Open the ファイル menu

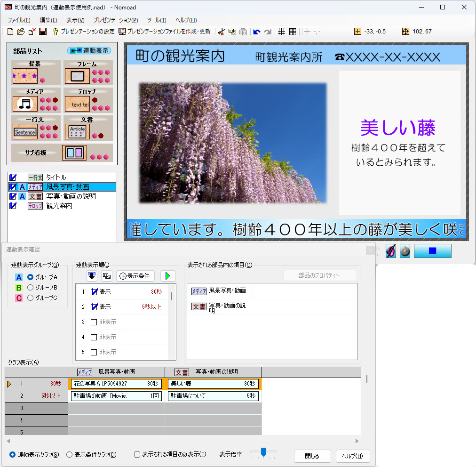19,20
